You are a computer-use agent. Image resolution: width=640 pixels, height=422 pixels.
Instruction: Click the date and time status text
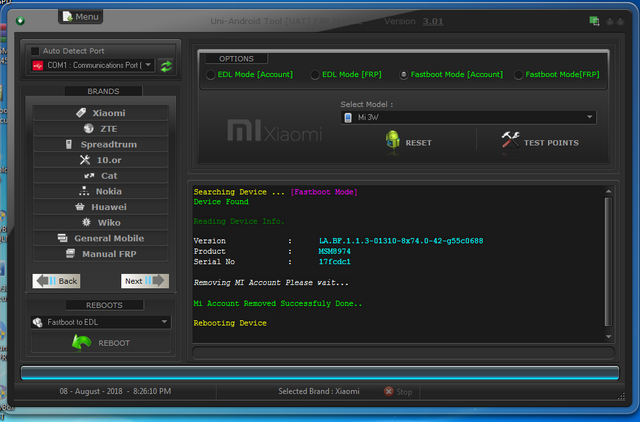[x=115, y=391]
